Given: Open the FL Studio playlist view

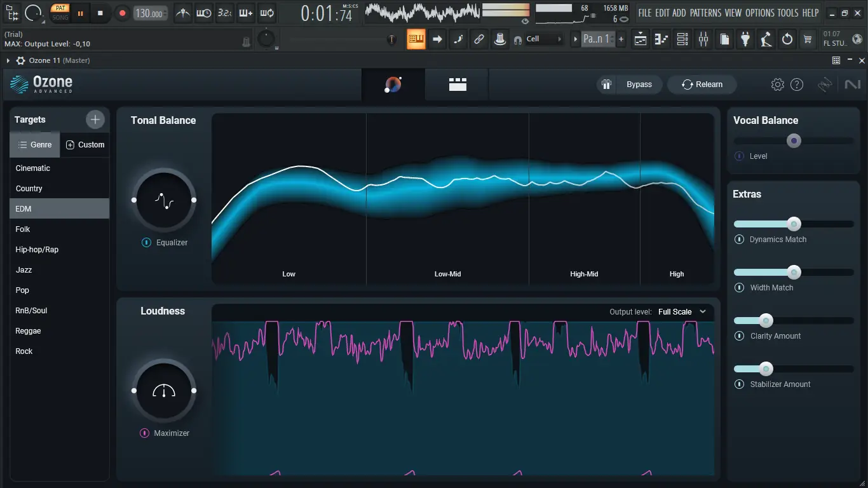Looking at the screenshot, I should click(x=641, y=39).
